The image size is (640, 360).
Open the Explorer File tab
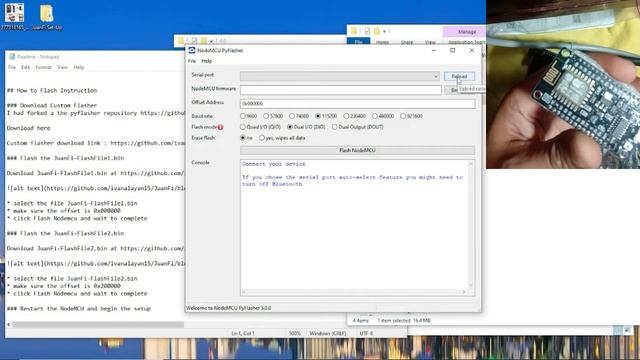coord(358,42)
